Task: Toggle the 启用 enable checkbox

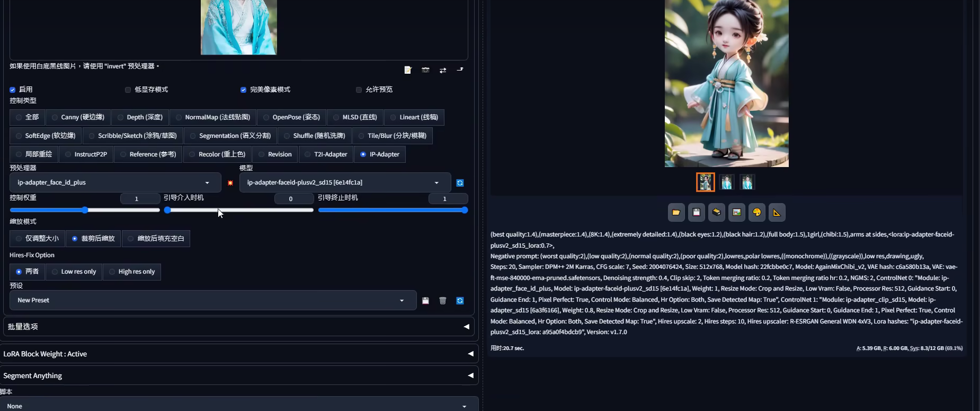Action: [x=12, y=90]
